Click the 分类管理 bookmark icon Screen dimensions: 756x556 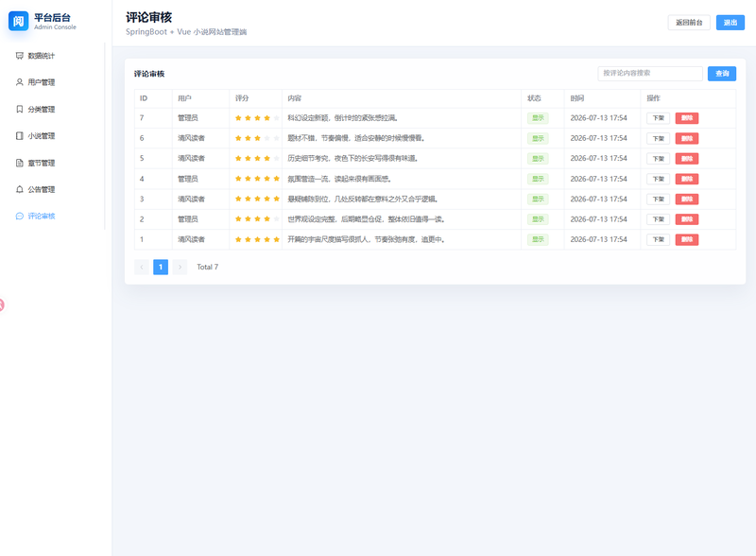(19, 110)
